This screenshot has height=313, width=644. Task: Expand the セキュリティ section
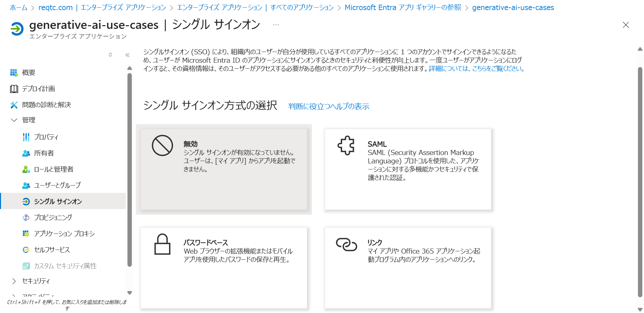tap(14, 281)
